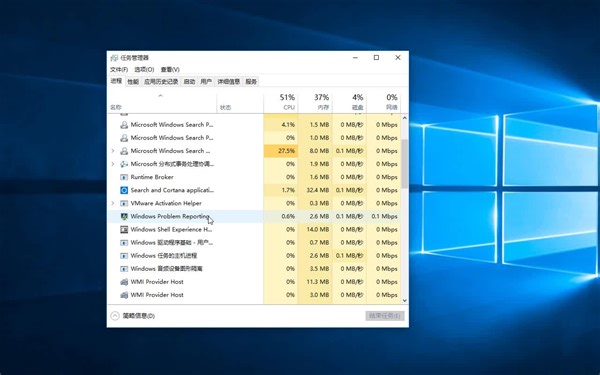Click the VMware Activation Helper process icon
600x375 pixels.
pos(124,203)
